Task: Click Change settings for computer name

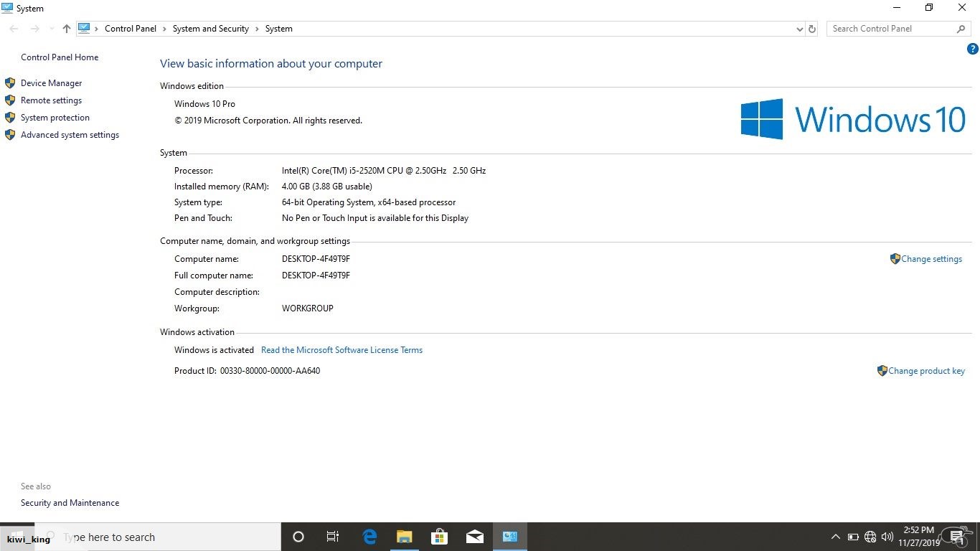Action: (931, 259)
